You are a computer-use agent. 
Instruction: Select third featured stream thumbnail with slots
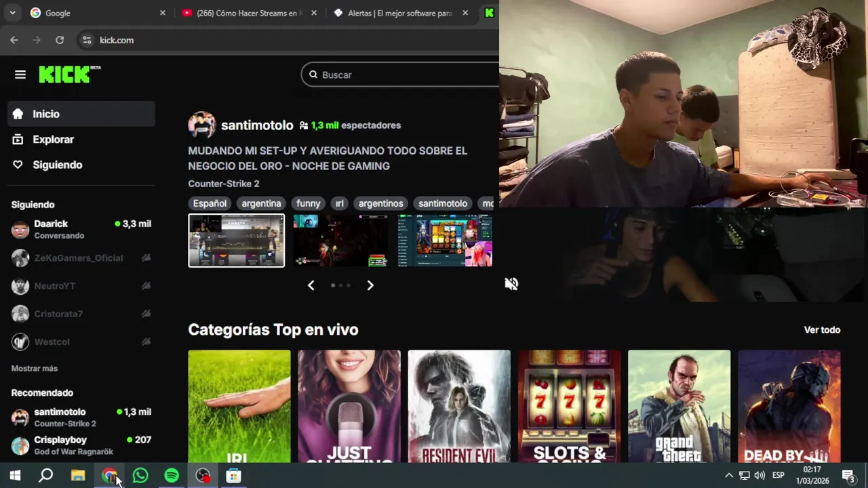(x=445, y=241)
